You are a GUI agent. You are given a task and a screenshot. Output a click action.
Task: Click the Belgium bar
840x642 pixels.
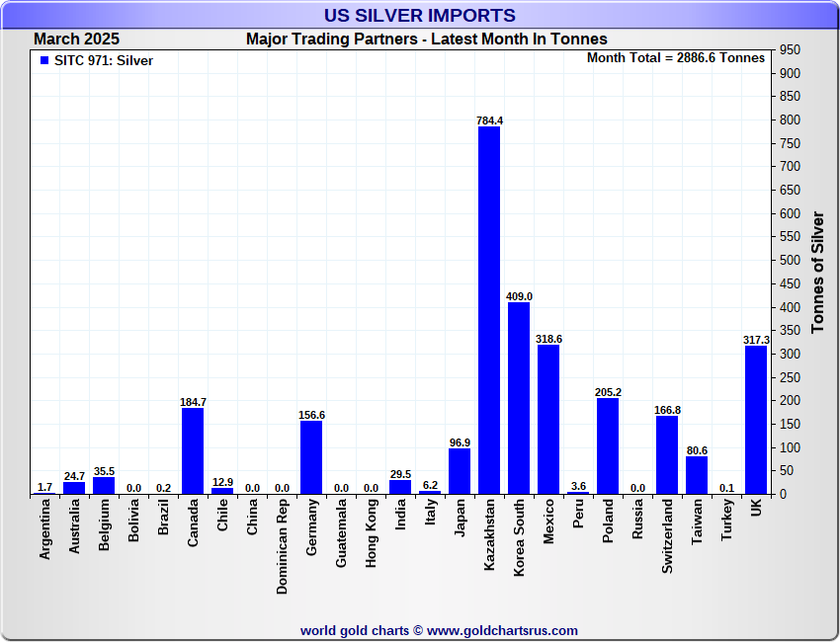pos(104,486)
